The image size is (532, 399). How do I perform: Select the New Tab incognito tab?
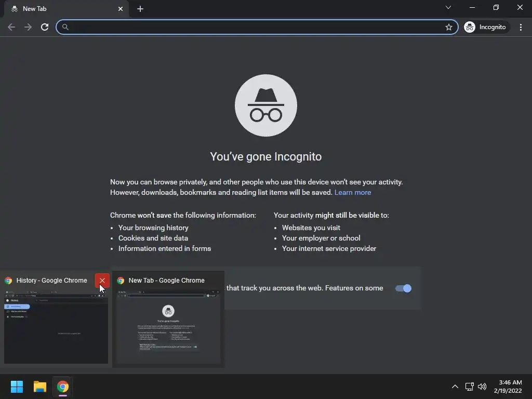click(x=66, y=9)
